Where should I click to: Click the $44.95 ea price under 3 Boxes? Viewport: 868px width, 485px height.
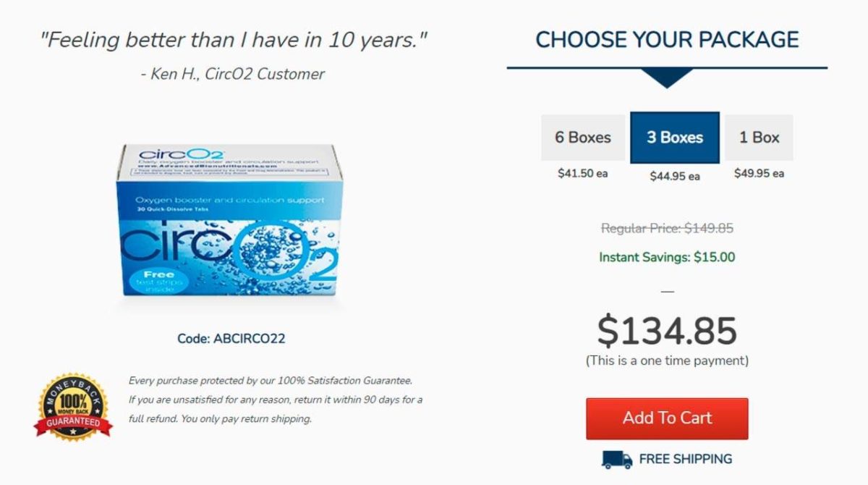click(x=675, y=177)
